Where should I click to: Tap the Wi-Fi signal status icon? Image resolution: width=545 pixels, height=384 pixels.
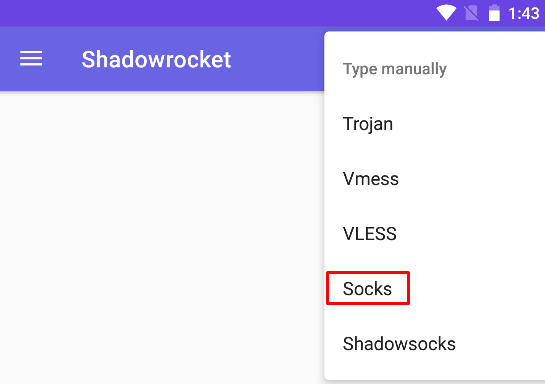tap(446, 13)
